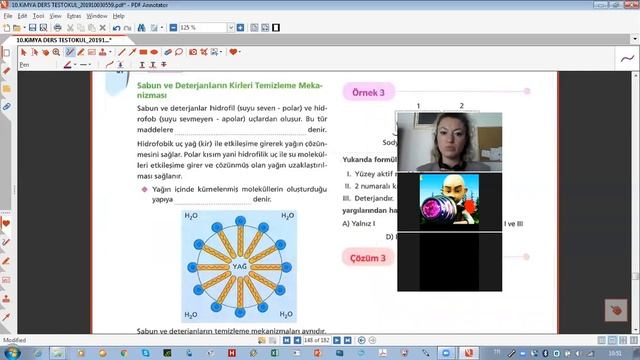Image resolution: width=640 pixels, height=360 pixels.
Task: Delete selection with X icon
Action: tap(102, 28)
